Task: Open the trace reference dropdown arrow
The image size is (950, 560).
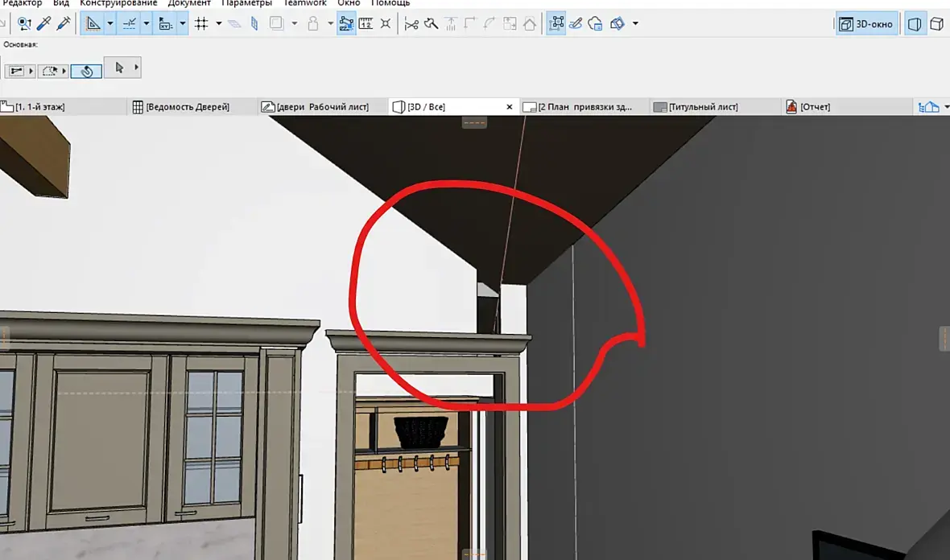Action: click(x=295, y=23)
